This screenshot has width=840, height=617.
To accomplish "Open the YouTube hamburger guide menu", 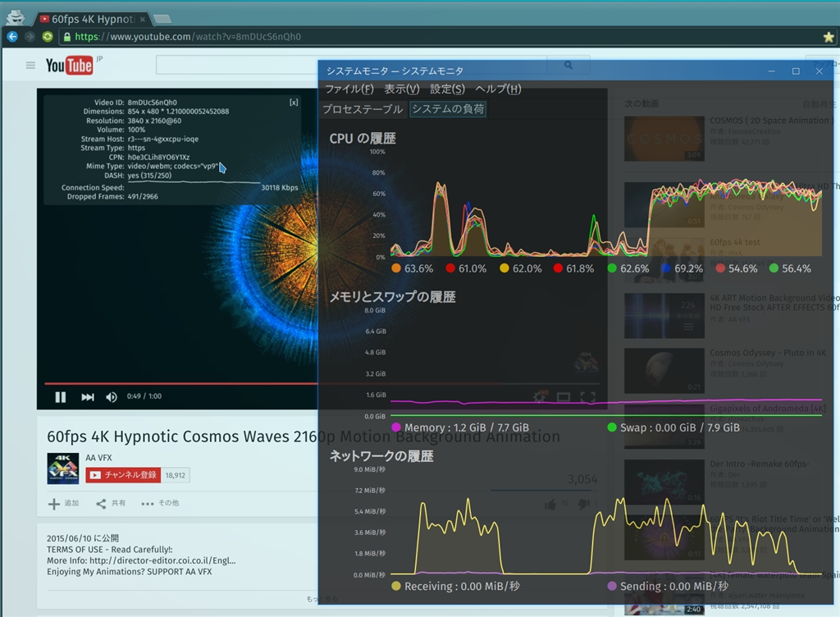I will (x=30, y=66).
